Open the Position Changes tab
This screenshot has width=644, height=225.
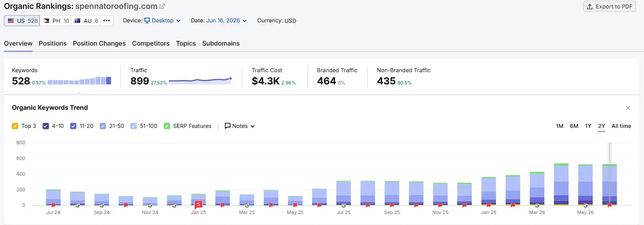(x=99, y=43)
